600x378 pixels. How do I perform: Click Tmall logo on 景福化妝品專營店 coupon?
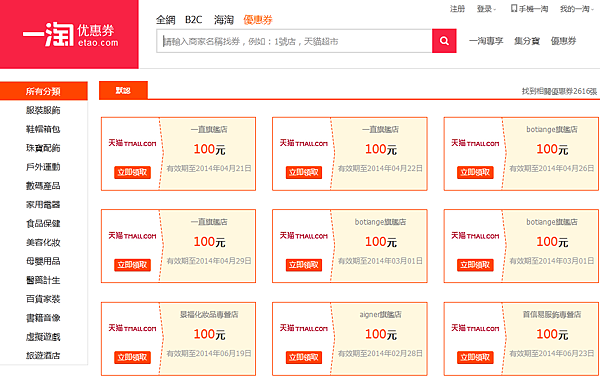132,328
